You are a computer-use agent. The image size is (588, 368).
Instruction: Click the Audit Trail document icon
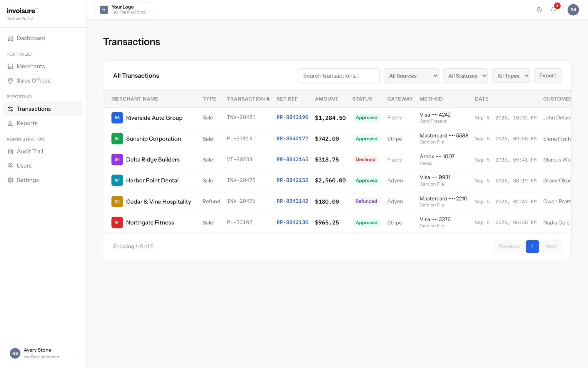coord(10,152)
